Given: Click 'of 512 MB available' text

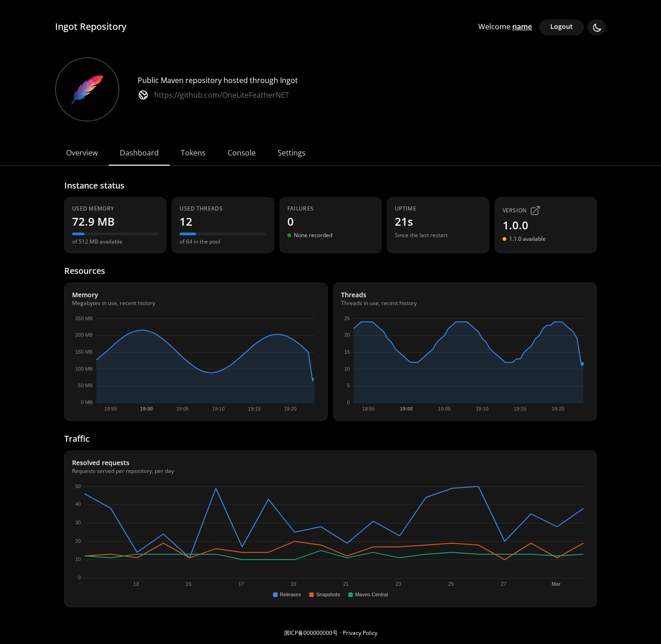Looking at the screenshot, I should tap(97, 242).
